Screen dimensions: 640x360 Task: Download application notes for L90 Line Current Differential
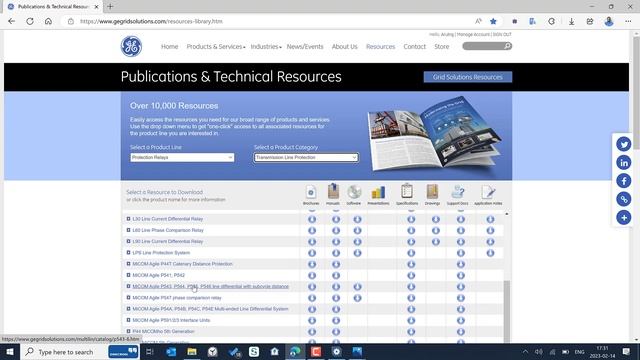point(490,242)
